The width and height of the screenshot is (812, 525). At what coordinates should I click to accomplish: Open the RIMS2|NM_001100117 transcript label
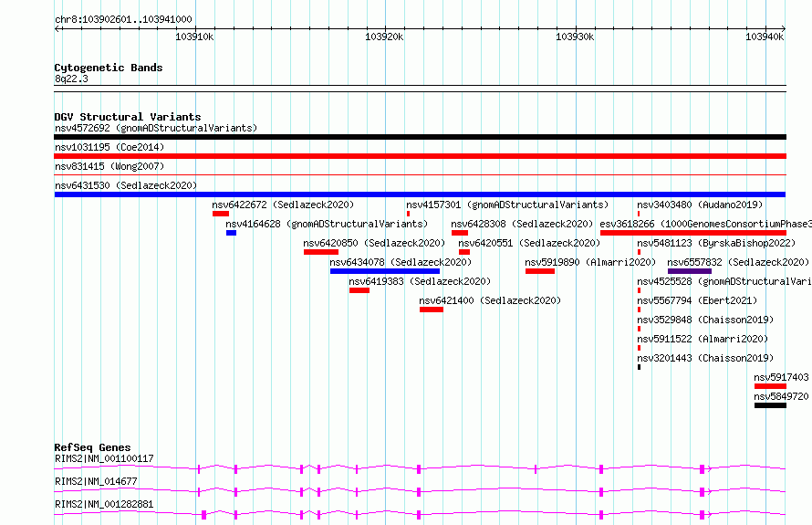pyautogui.click(x=104, y=458)
